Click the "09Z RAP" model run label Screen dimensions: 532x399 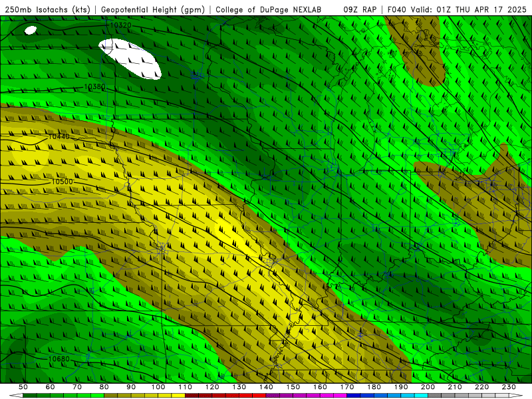pyautogui.click(x=360, y=10)
